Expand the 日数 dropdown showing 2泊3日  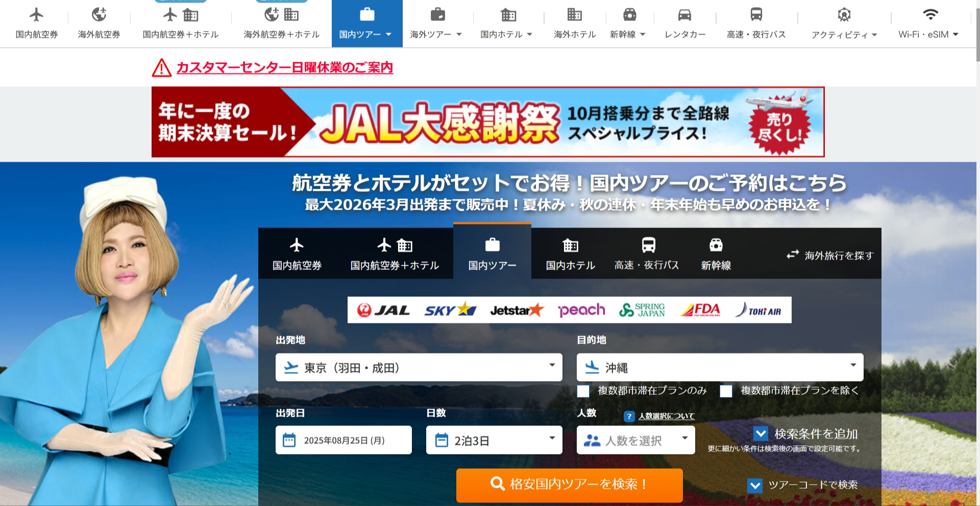click(494, 440)
